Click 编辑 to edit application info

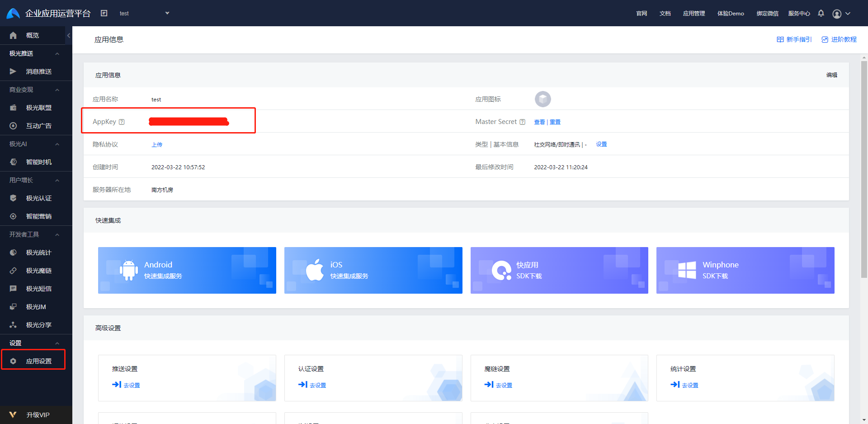click(x=832, y=75)
